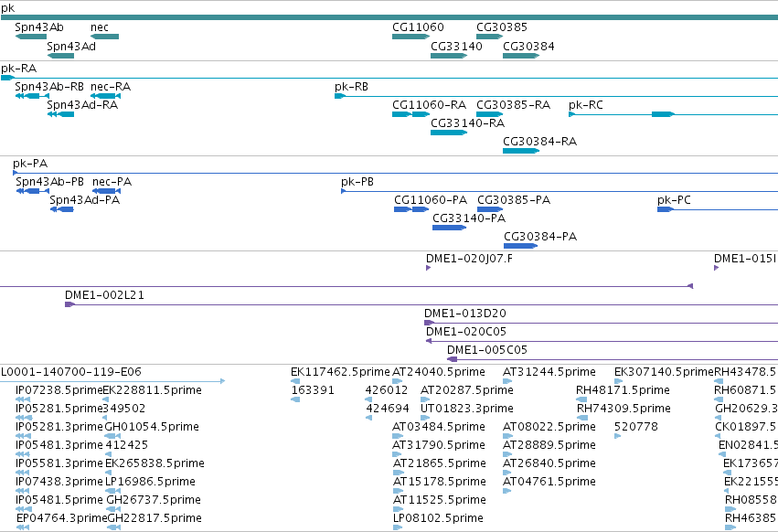Screen dimensions: 778x532
Task: Select the Spn43Ab-PB CDS glyph
Action: pyautogui.click(x=33, y=191)
